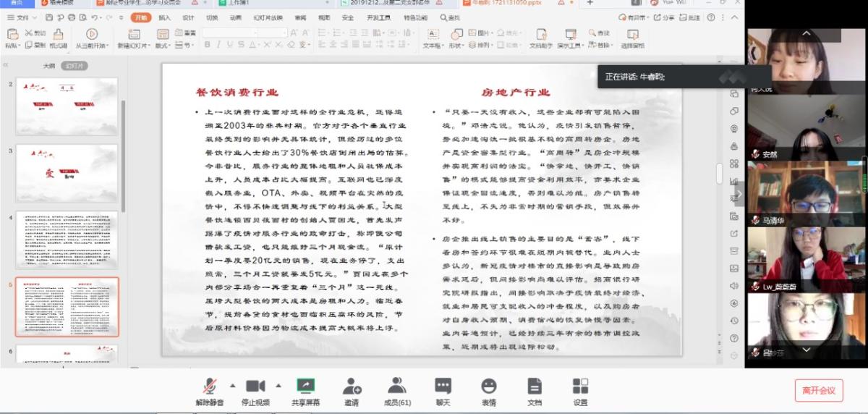
Task: Toggle Bold text formatting
Action: click(x=208, y=45)
